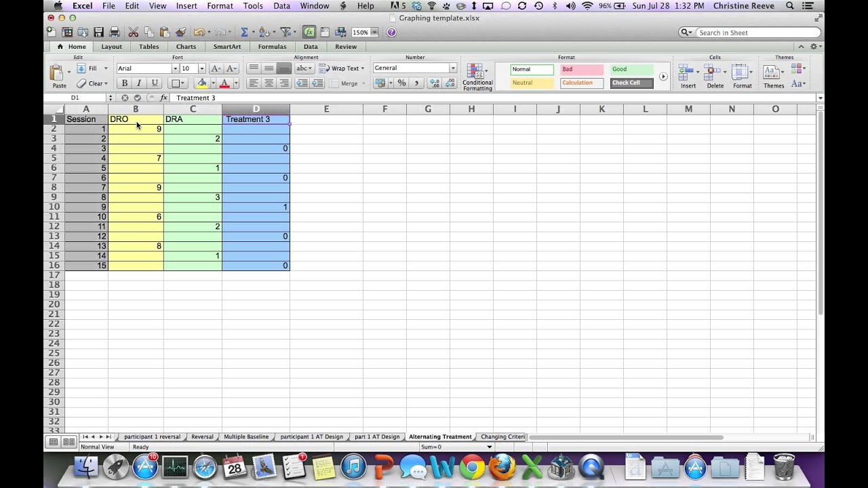Apply the Neutral cell style
This screenshot has width=868, height=488.
click(x=532, y=83)
